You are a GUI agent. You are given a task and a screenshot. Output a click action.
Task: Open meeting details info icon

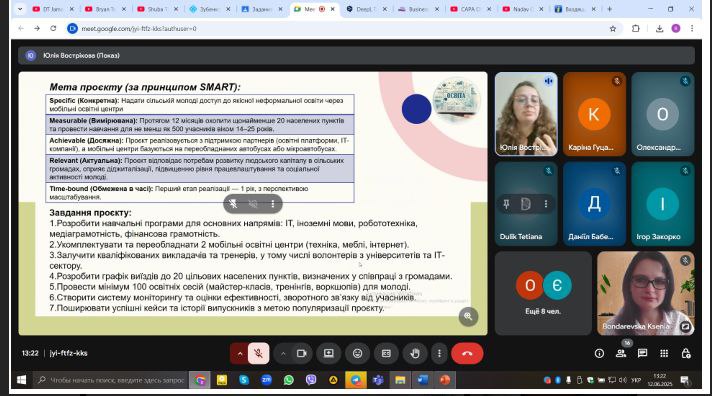coord(599,353)
